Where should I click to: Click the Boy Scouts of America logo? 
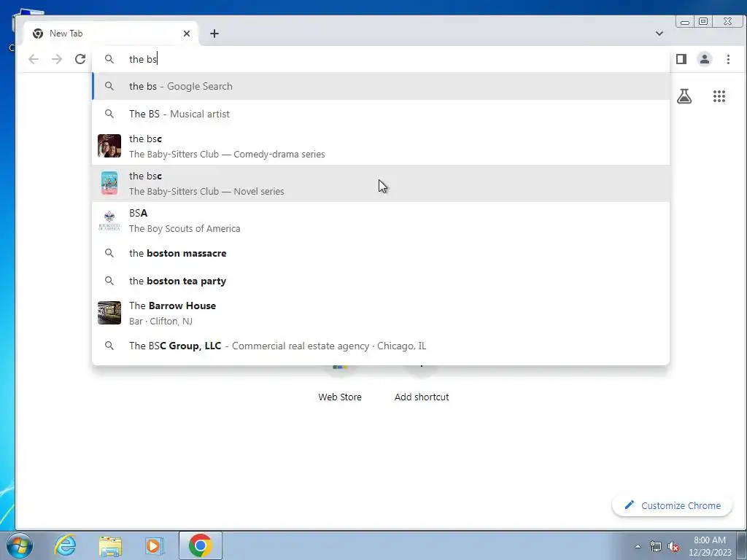[109, 220]
